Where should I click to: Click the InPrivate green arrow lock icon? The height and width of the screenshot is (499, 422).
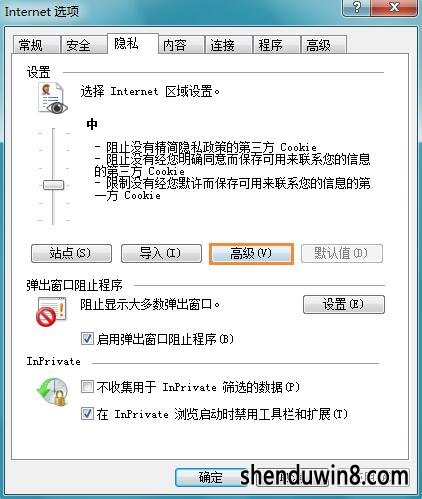(x=53, y=392)
